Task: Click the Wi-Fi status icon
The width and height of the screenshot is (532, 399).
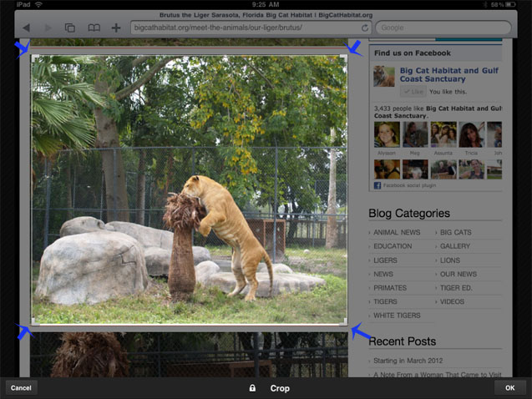Action: pos(38,4)
